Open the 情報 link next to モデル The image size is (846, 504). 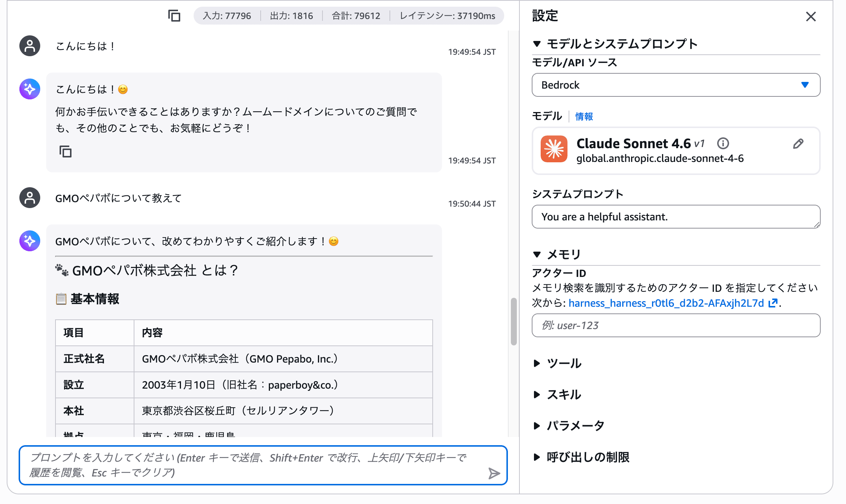584,117
